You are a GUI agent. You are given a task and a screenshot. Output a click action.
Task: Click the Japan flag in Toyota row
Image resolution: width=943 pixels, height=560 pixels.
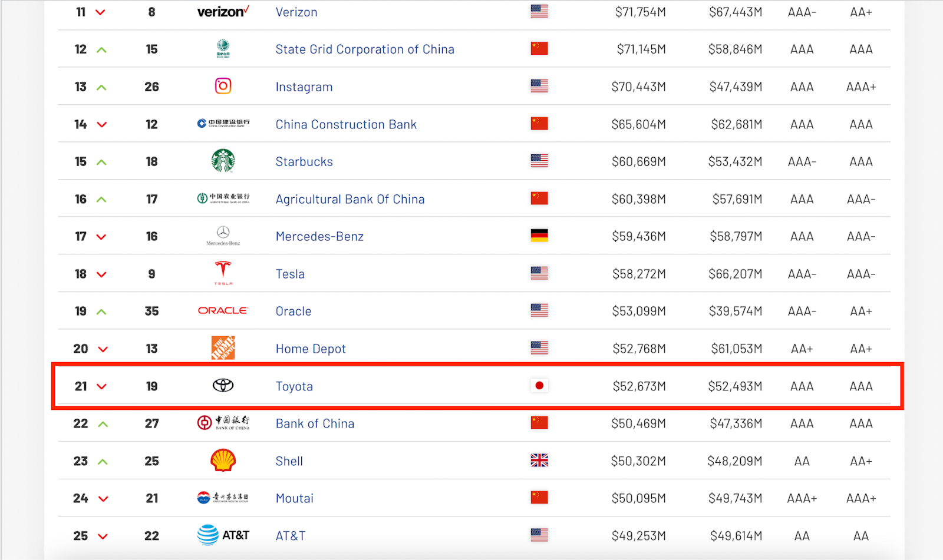[x=539, y=386]
